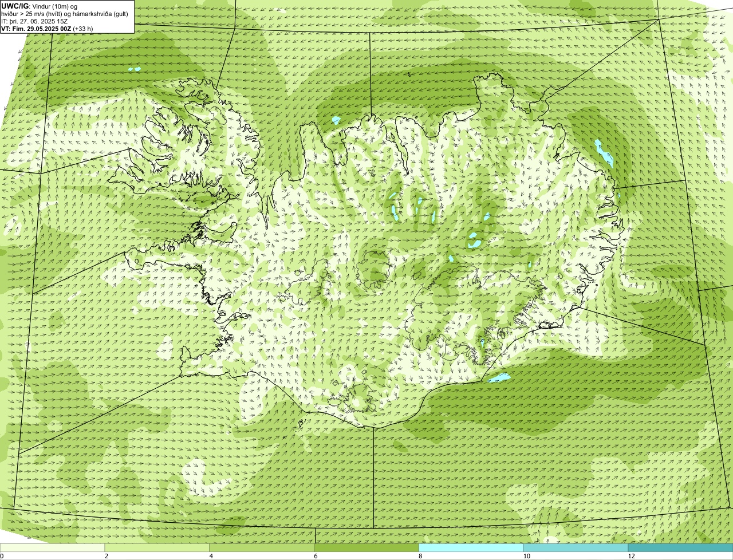Click the legend scale label "4"

click(211, 556)
